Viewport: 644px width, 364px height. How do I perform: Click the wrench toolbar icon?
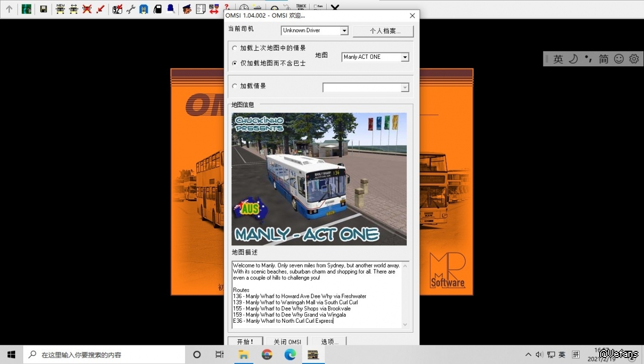[x=131, y=9]
